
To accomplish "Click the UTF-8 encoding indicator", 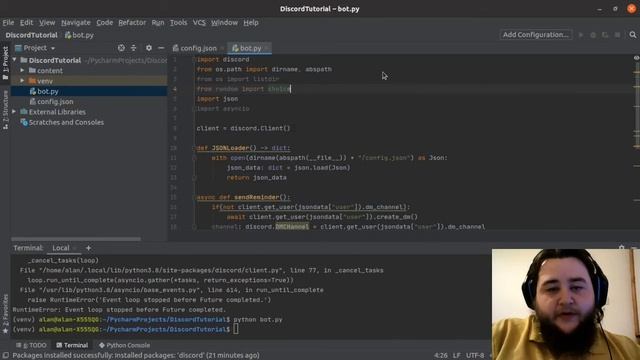I will pyautogui.click(x=475, y=356).
